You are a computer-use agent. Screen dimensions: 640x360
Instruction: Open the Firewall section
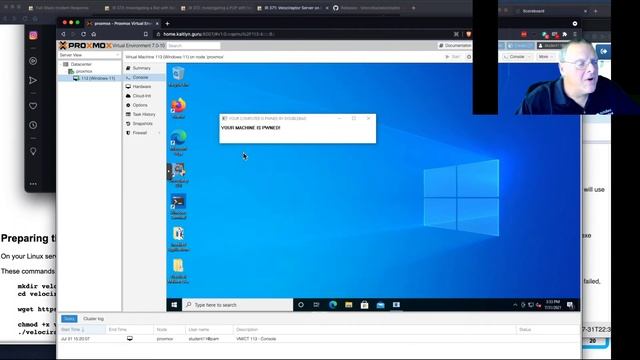click(140, 133)
